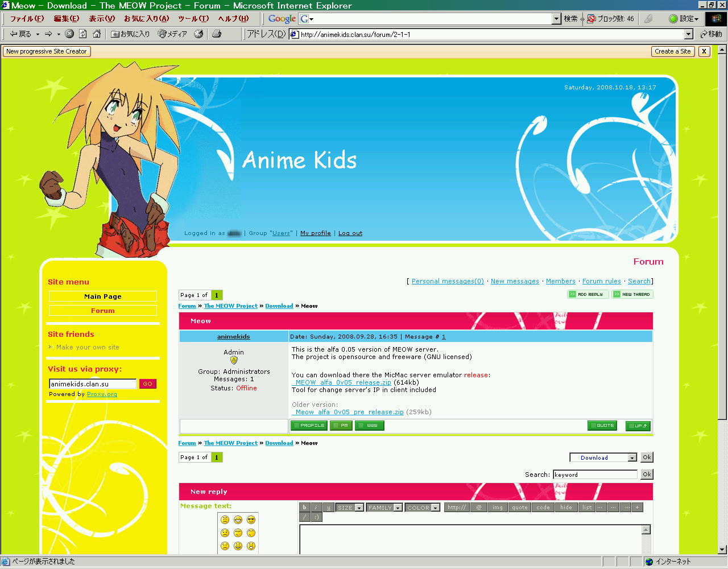Screen dimensions: 728x569
Task: Click the Admin rank shield icon
Action: [234, 360]
